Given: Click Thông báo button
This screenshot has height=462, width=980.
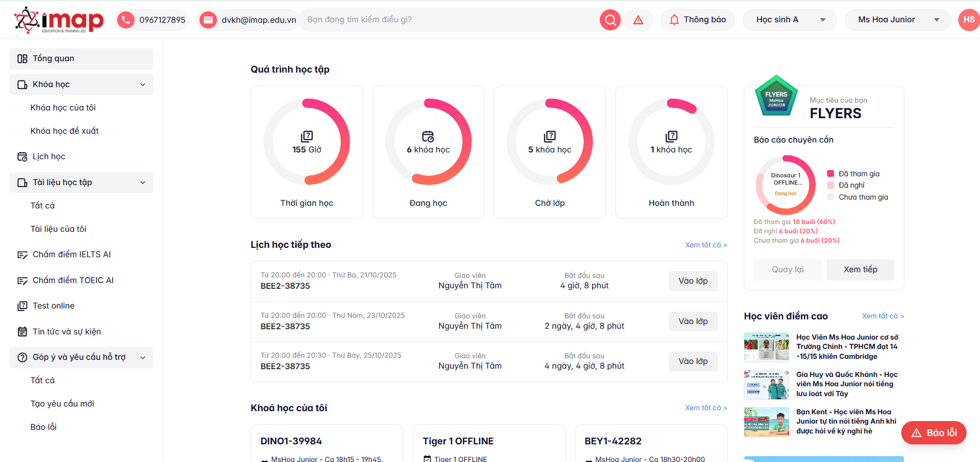Looking at the screenshot, I should pyautogui.click(x=698, y=20).
